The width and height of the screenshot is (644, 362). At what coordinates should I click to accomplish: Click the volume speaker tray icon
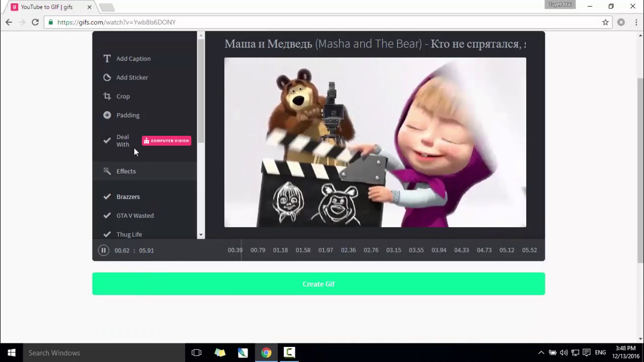click(x=563, y=352)
